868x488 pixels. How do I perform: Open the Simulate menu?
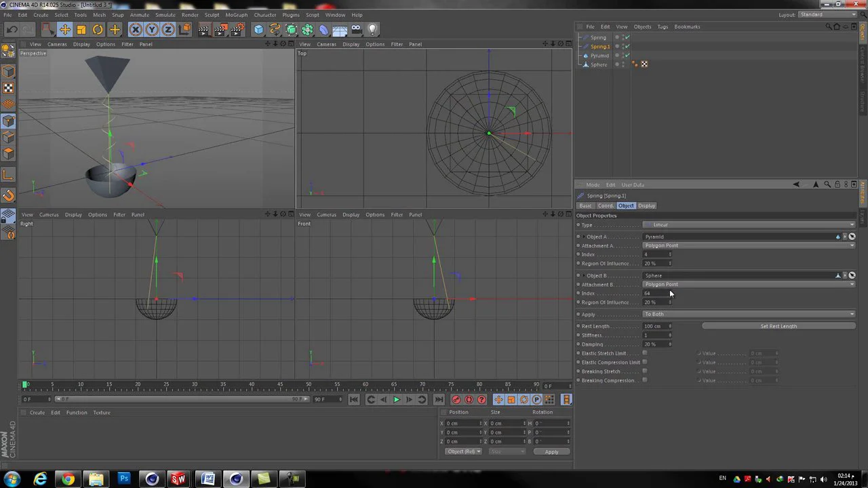[x=165, y=14]
